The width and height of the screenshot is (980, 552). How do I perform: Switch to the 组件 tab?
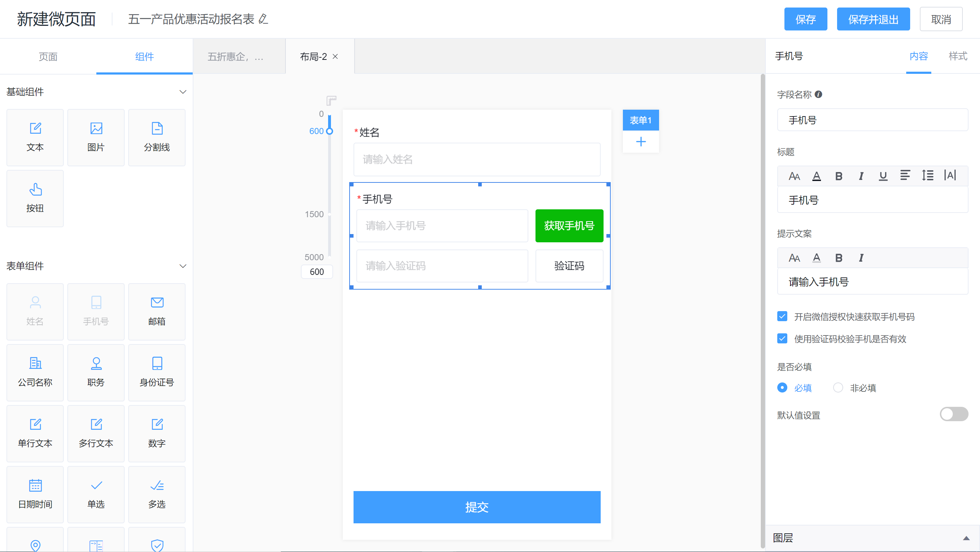(x=145, y=56)
